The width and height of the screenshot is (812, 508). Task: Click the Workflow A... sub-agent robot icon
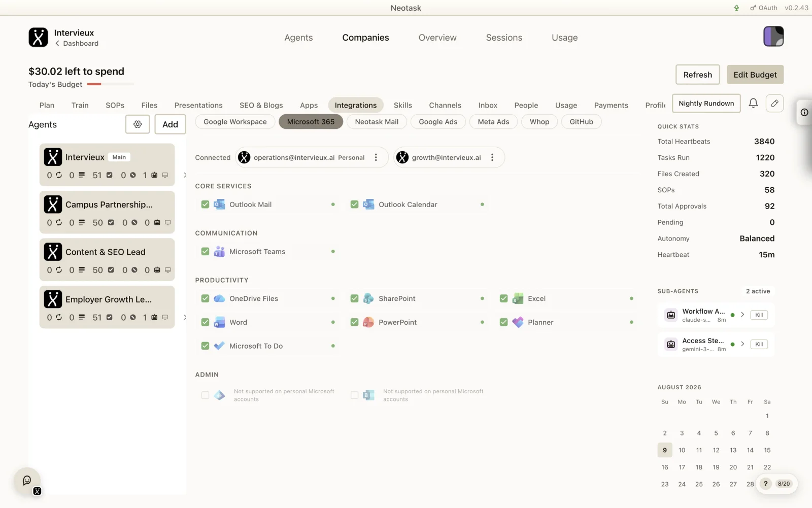[671, 315]
